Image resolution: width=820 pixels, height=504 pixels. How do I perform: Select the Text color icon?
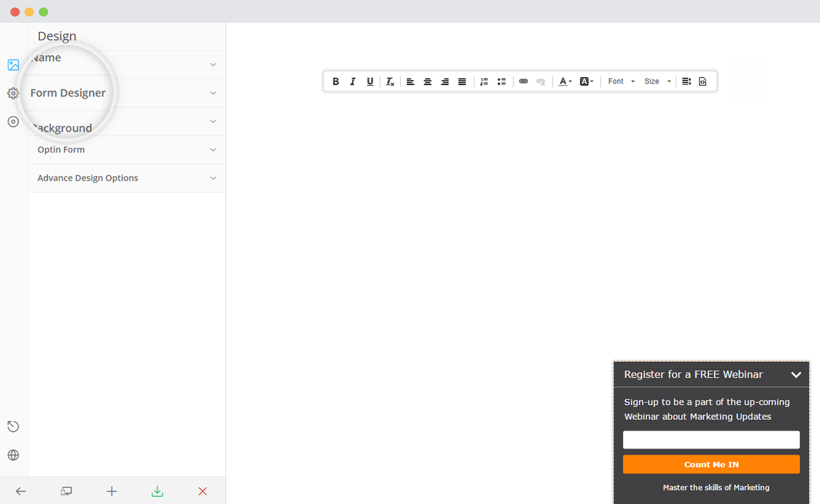pyautogui.click(x=562, y=81)
